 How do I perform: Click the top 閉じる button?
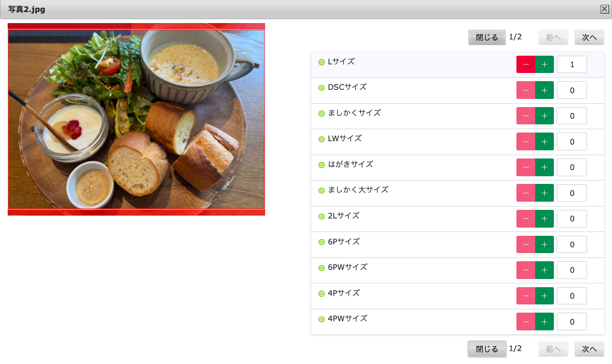(x=487, y=37)
